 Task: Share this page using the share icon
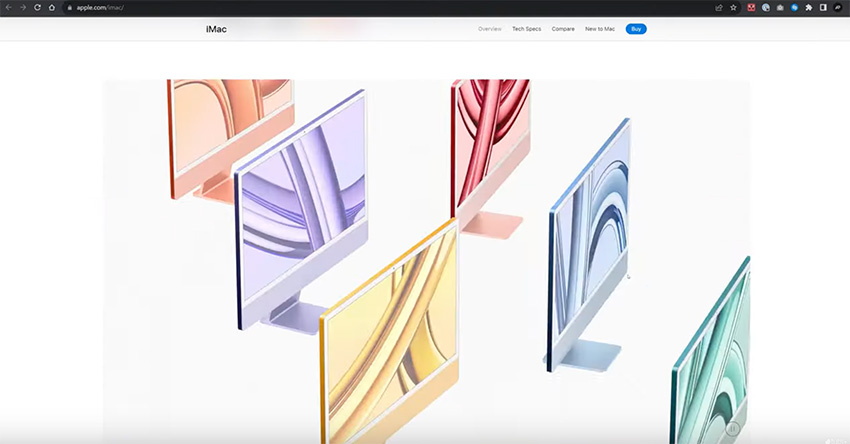719,8
